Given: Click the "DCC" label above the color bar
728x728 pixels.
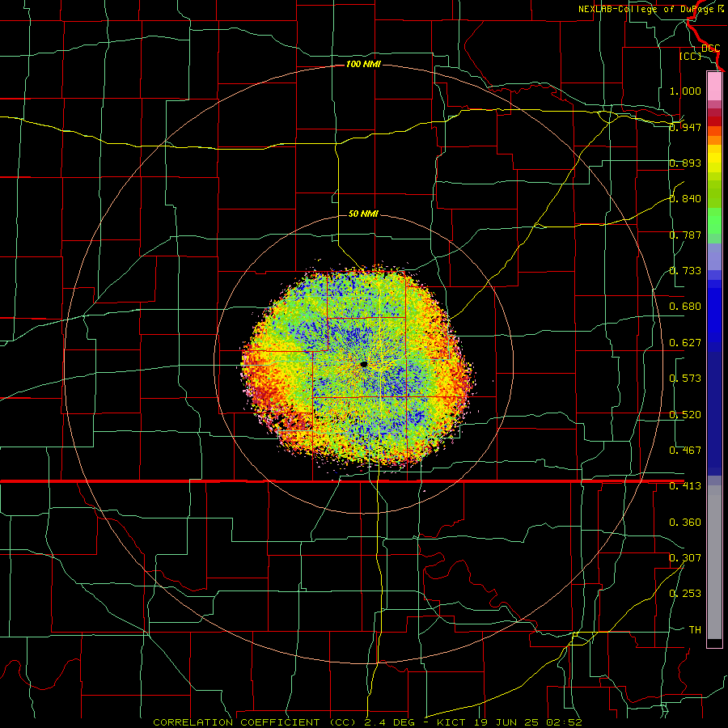Looking at the screenshot, I should click(x=710, y=49).
